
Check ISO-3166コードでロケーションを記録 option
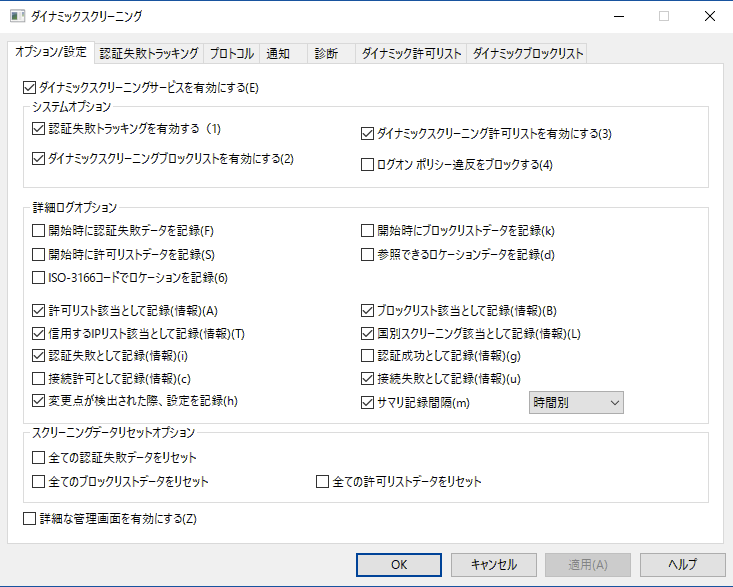tap(39, 277)
